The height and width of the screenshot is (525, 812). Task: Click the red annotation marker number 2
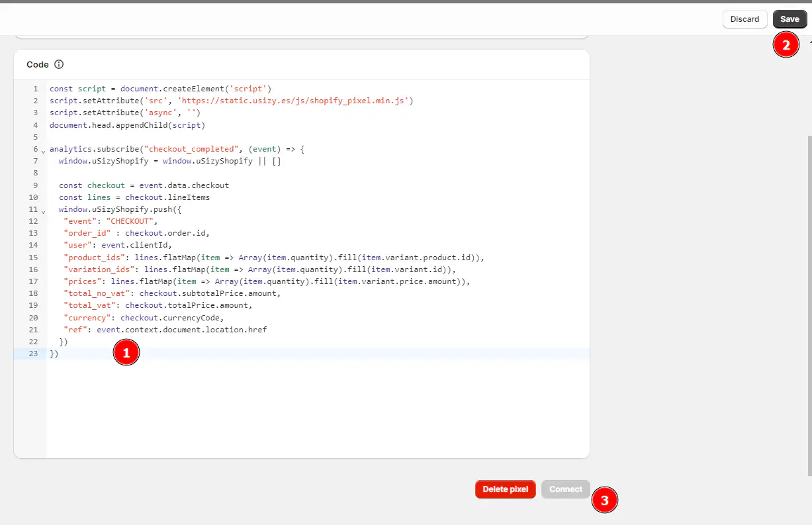pyautogui.click(x=786, y=45)
